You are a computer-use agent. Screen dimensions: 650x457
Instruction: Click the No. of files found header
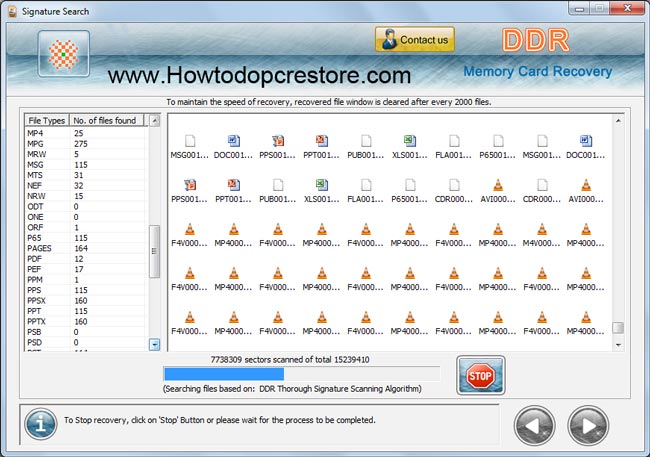106,120
